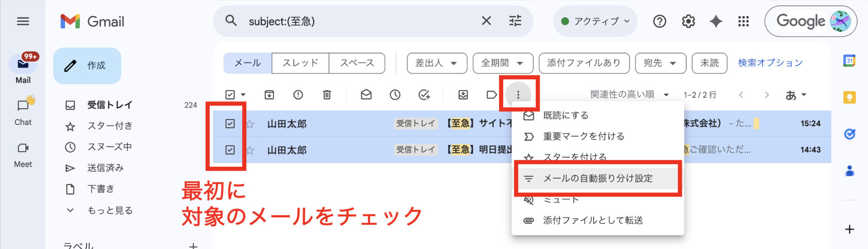Screen dimensions: 868x249
Task: Switch to the スペース tab
Action: click(x=357, y=63)
